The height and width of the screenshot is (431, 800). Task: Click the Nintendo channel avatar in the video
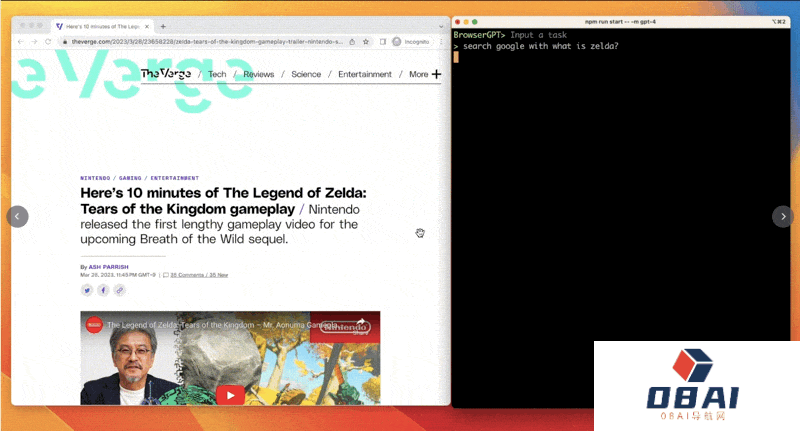pyautogui.click(x=94, y=324)
